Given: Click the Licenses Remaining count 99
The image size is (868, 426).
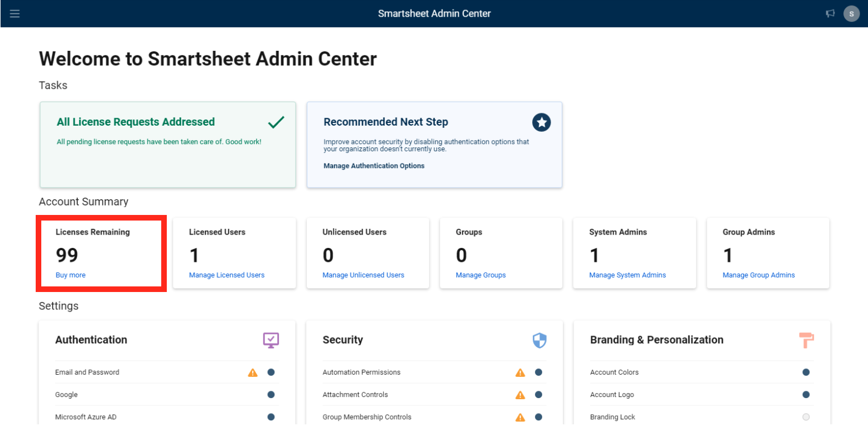Looking at the screenshot, I should pos(67,255).
